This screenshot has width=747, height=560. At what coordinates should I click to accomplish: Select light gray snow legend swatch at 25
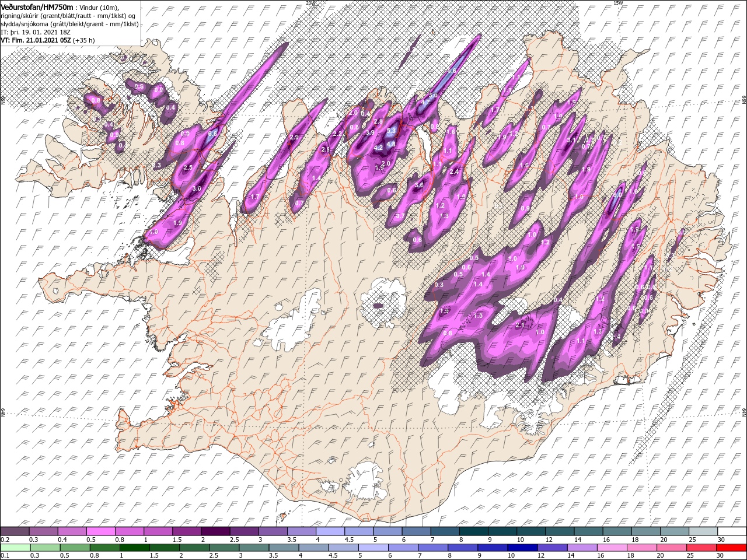tap(703, 531)
